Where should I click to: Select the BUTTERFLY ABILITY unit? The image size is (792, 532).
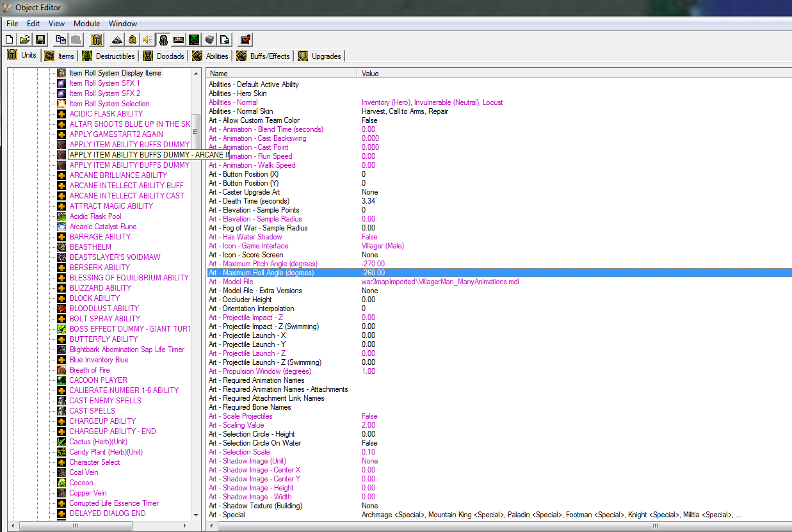coord(104,339)
